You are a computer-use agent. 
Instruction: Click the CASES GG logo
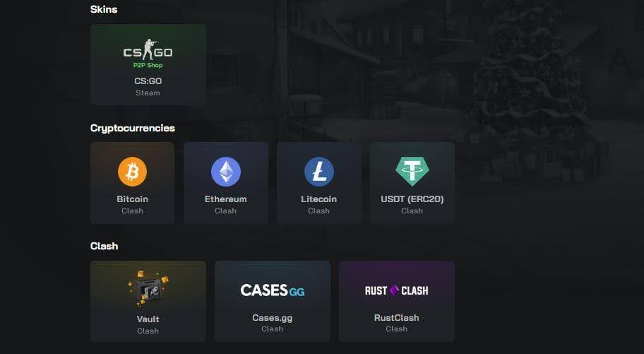click(x=273, y=290)
